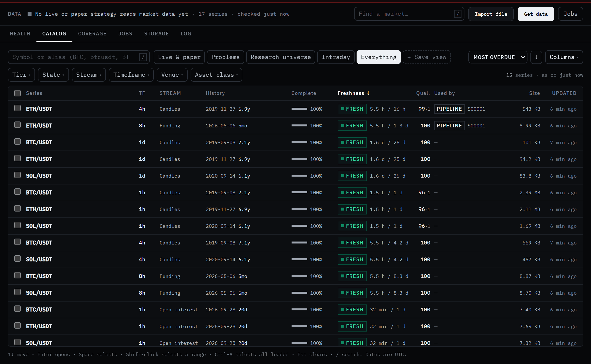
Task: Click FRESH badge on BTC/USDT Open interest row
Action: coord(352,310)
